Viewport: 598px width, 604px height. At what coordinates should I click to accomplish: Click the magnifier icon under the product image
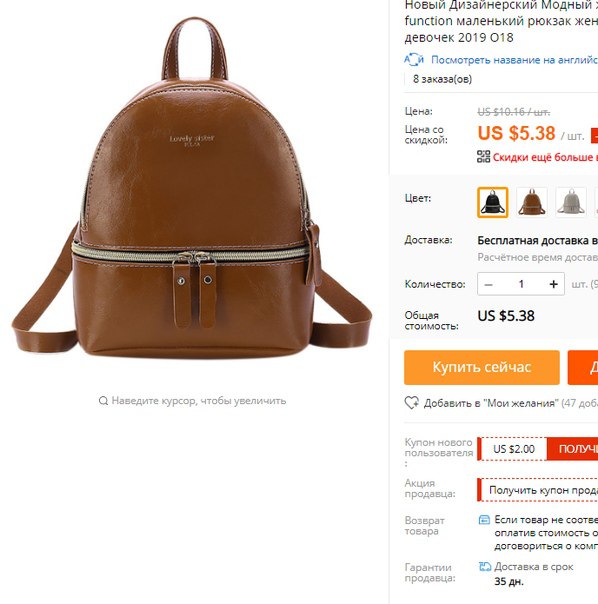103,401
